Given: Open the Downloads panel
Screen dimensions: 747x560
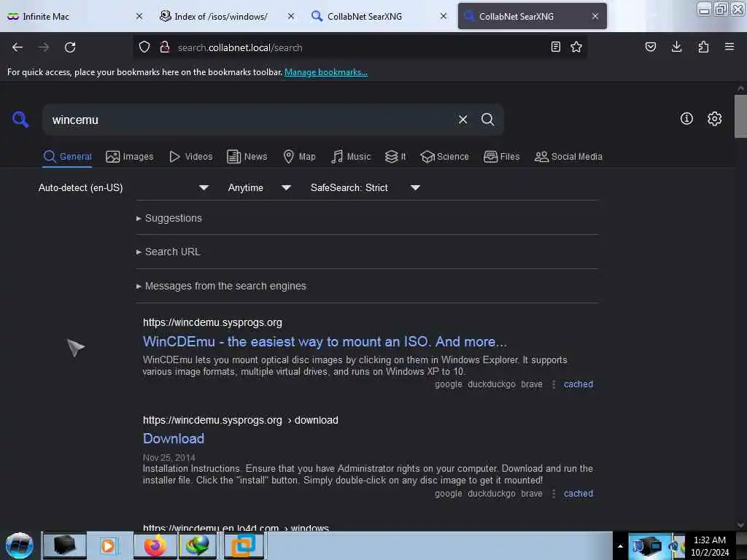Looking at the screenshot, I should (676, 47).
